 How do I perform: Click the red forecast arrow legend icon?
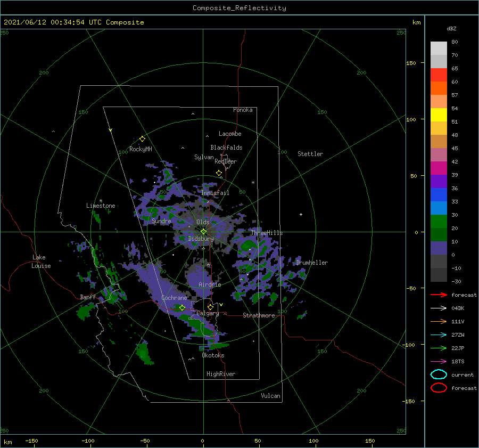tap(439, 295)
